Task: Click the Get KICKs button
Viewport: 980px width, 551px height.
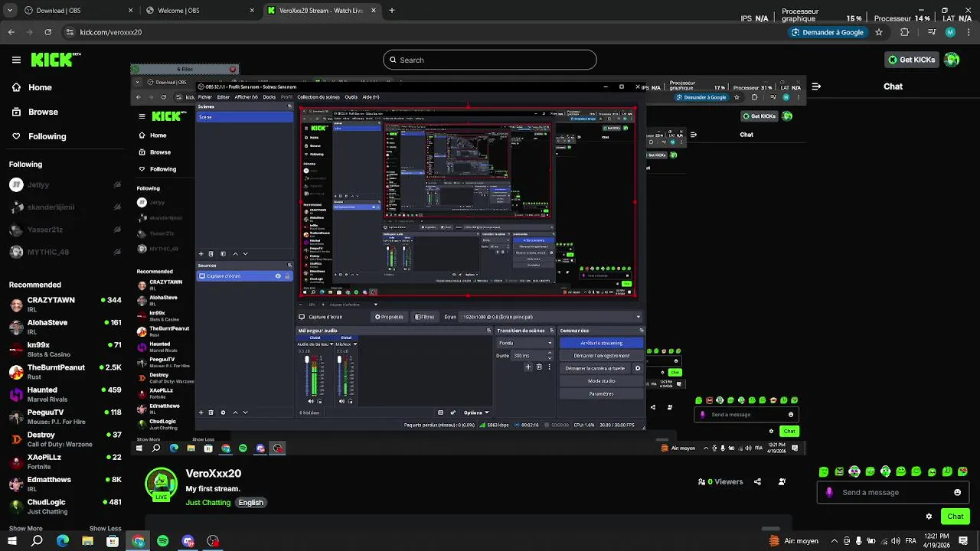Action: (x=911, y=60)
